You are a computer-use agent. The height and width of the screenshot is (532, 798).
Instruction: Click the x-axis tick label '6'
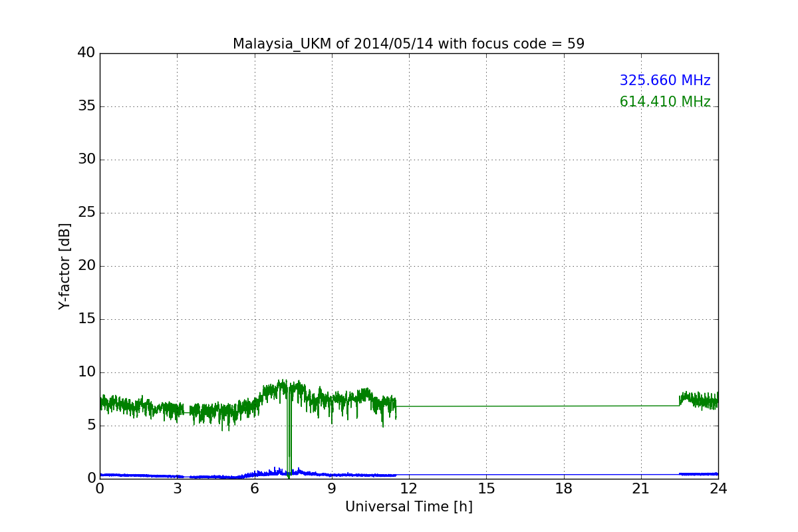[x=254, y=488]
